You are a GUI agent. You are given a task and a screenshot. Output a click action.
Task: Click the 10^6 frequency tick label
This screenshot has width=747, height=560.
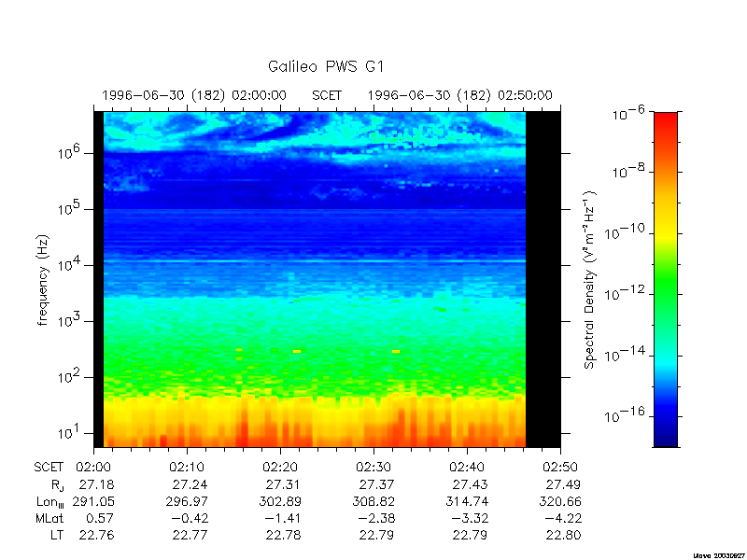point(68,152)
